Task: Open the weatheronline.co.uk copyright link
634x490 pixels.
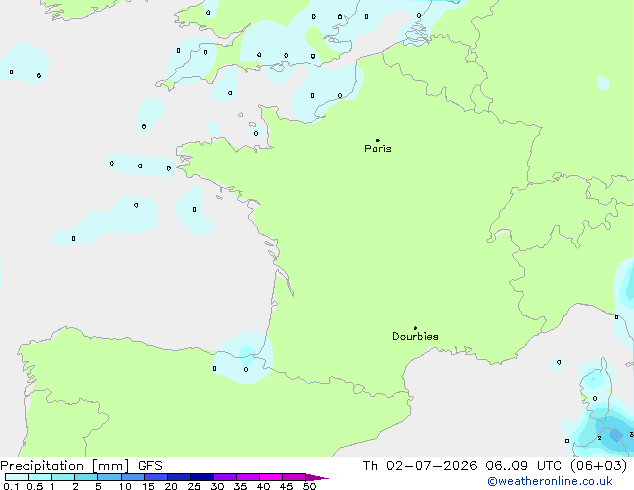Action: (550, 481)
